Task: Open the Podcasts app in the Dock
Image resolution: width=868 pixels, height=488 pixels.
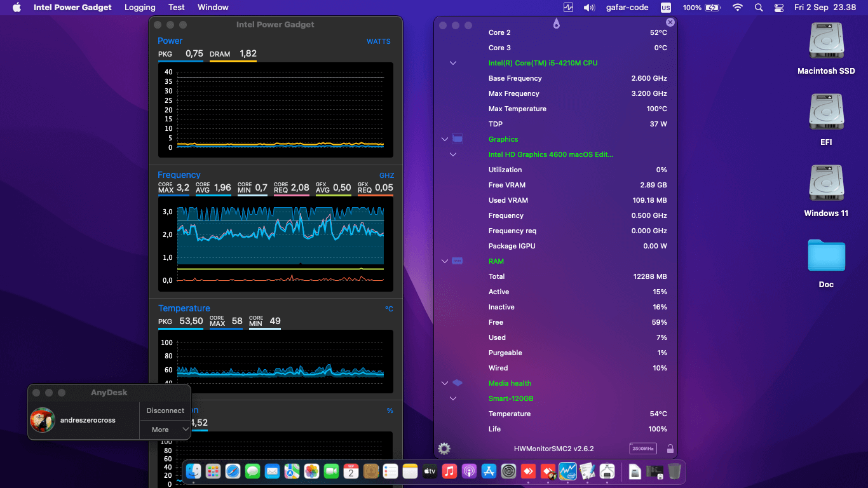Action: [x=468, y=471]
